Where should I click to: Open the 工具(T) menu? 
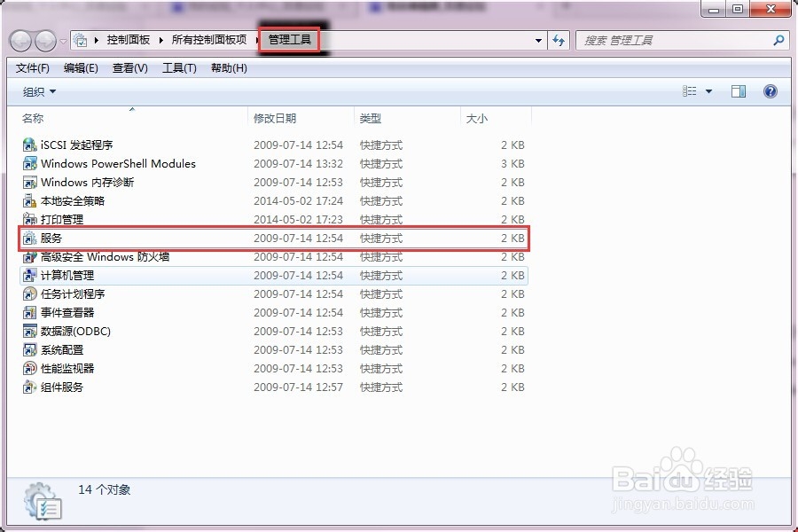pos(177,67)
